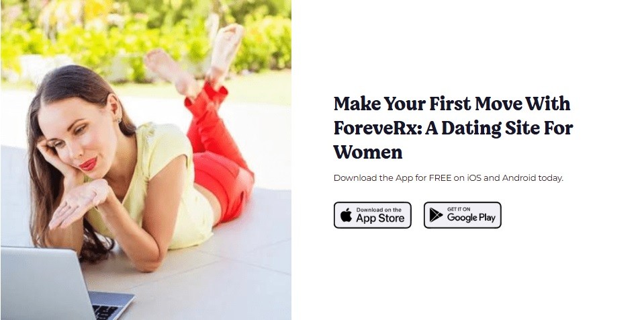Click the 'App Store' text on the badge

click(380, 218)
